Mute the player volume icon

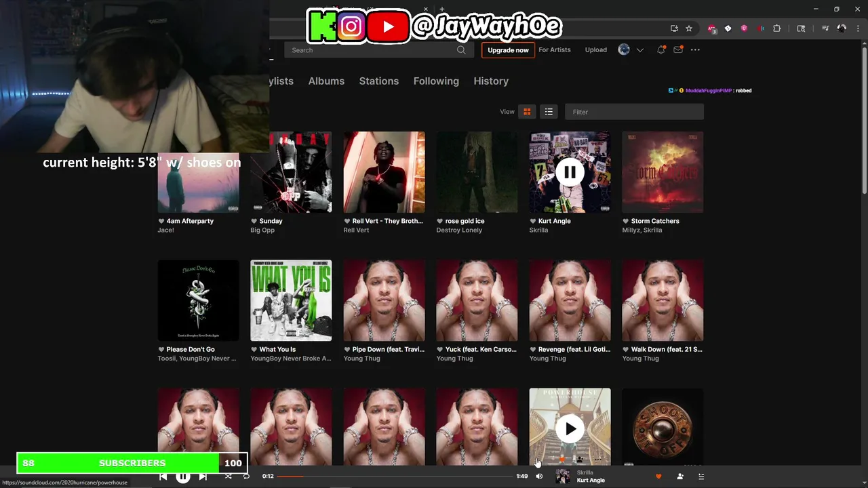coord(539,476)
